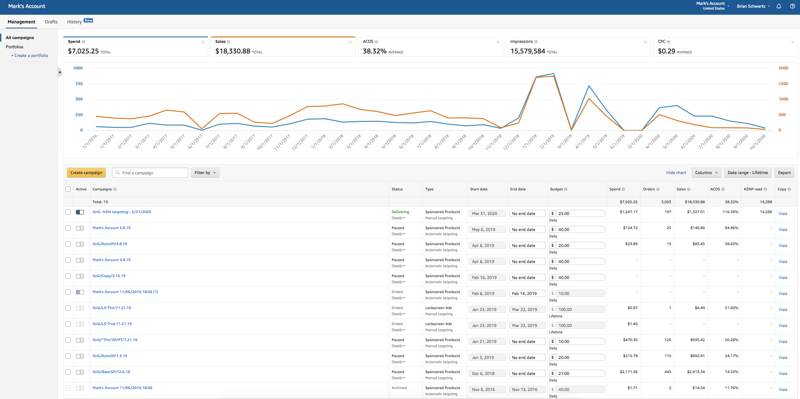Select checkbox for GnG/AutoSP/4.8.19 row
This screenshot has height=399, width=800.
pyautogui.click(x=68, y=244)
